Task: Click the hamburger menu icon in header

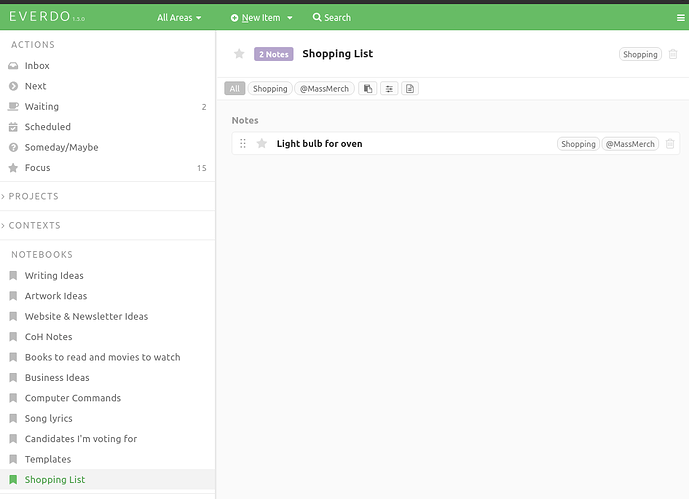Action: [x=680, y=18]
